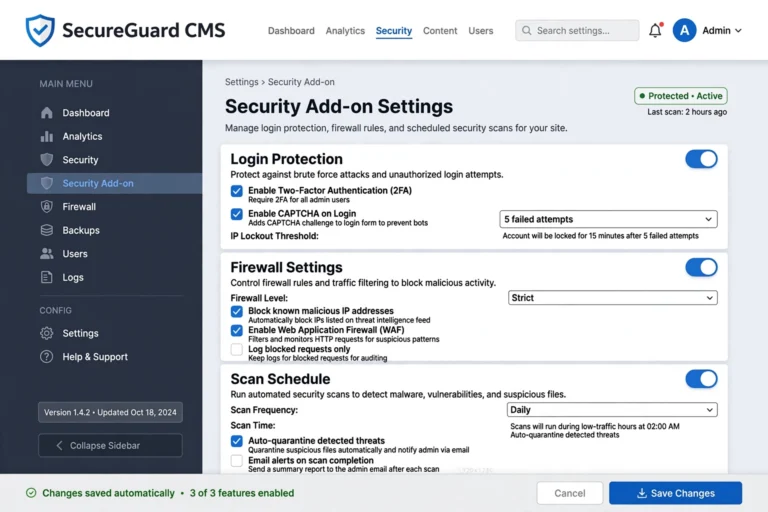The height and width of the screenshot is (512, 768).
Task: Select Security tab in top navigation
Action: point(394,30)
